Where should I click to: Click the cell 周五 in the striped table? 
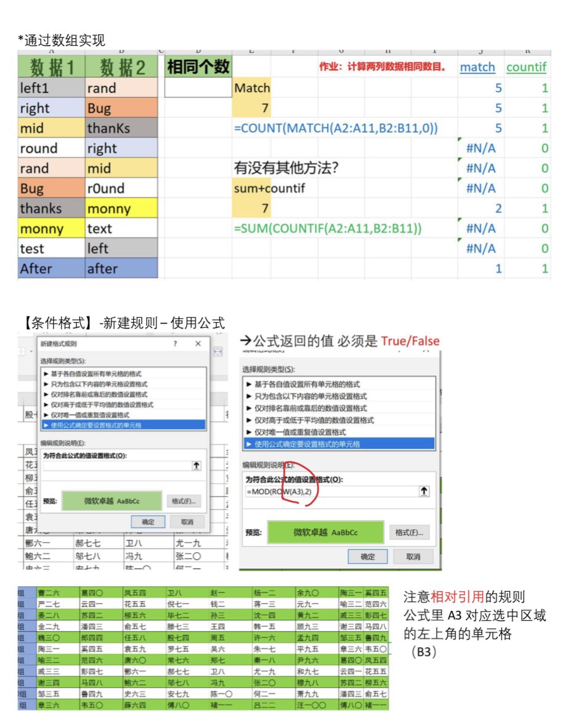[231, 637]
